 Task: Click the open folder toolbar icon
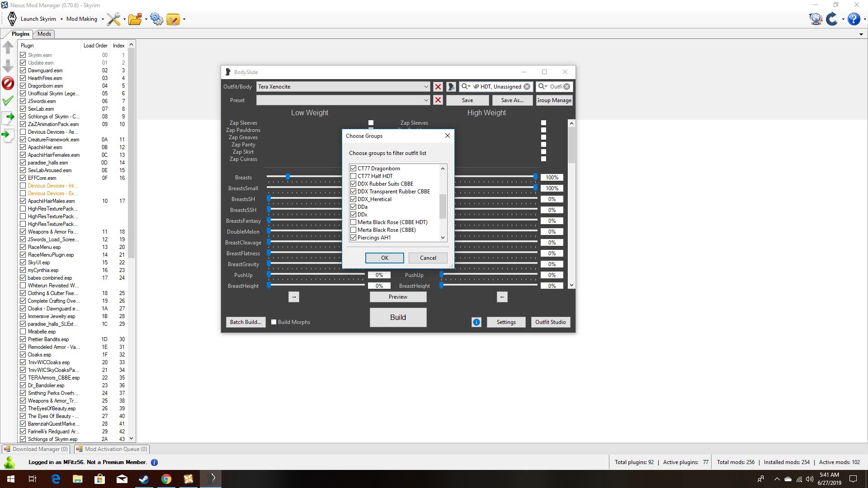135,19
